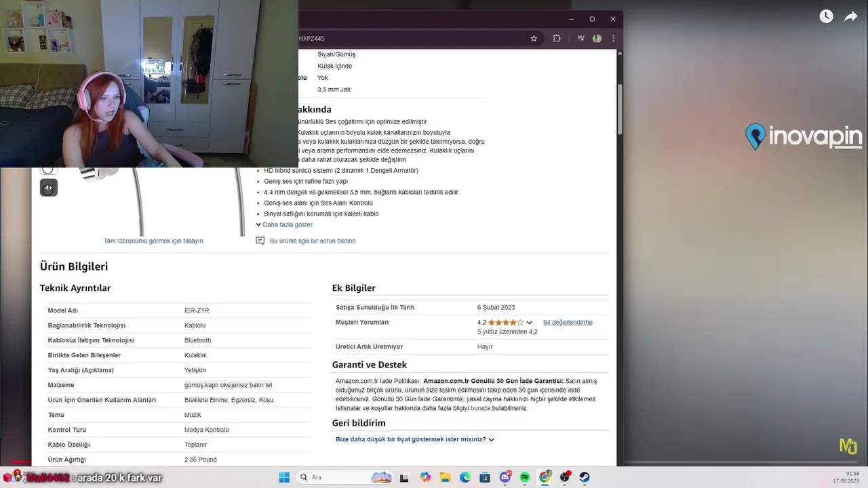Open the burada link in return policy

coord(480,408)
